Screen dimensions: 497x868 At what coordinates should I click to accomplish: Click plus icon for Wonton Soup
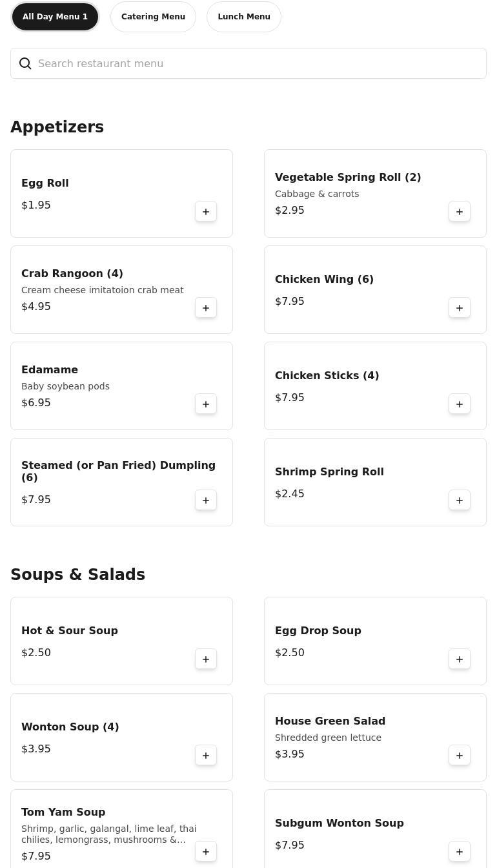[206, 755]
